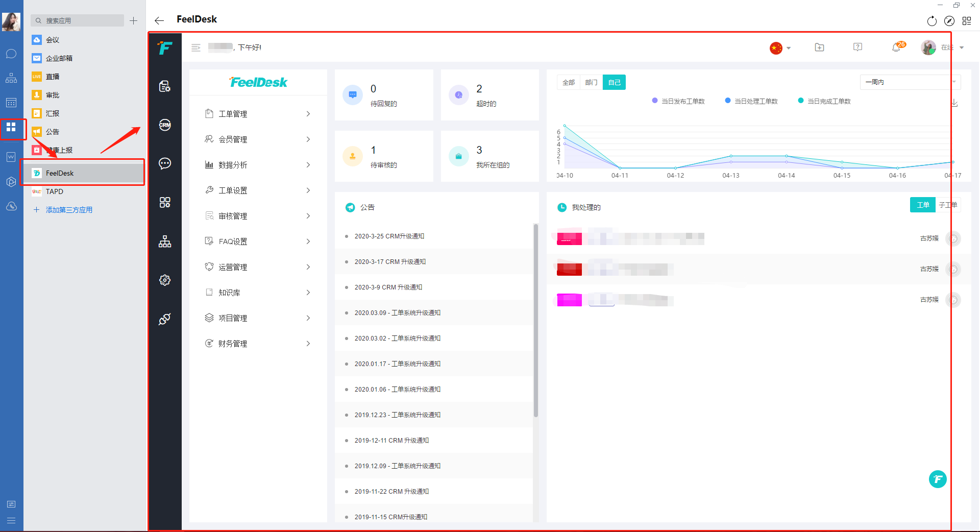Click the floating FeelDesk help button

coord(938,479)
